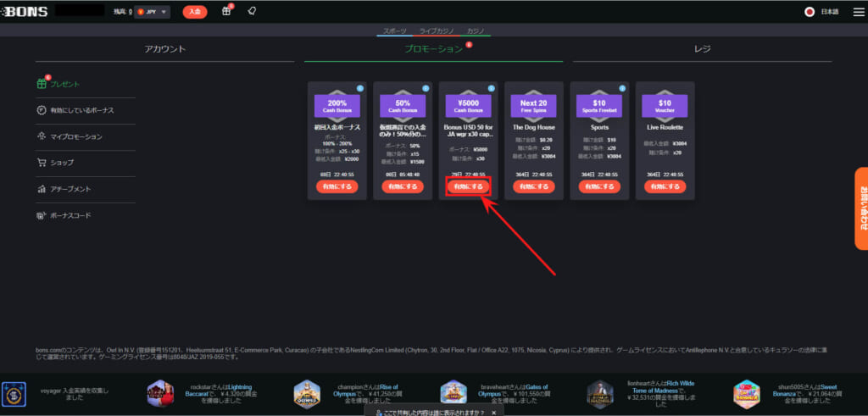This screenshot has width=868, height=416.
Task: Select 有効にしているボーナス in the sidebar
Action: point(81,110)
